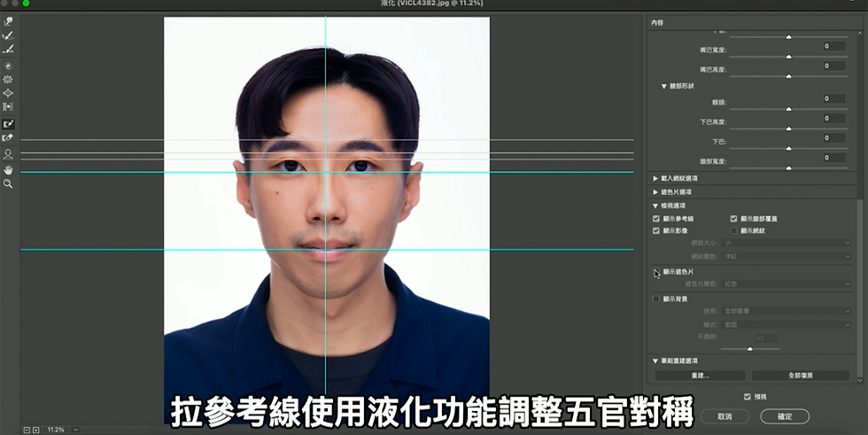Viewport: 868px width, 435px height.
Task: Select the Bloat tool
Action: point(8,93)
